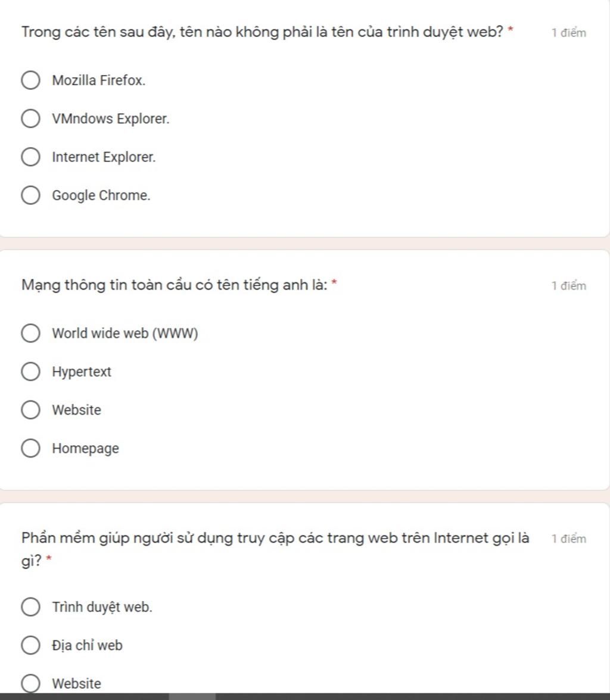This screenshot has height=700, width=610.
Task: Select the Google Chrome option
Action: [31, 195]
